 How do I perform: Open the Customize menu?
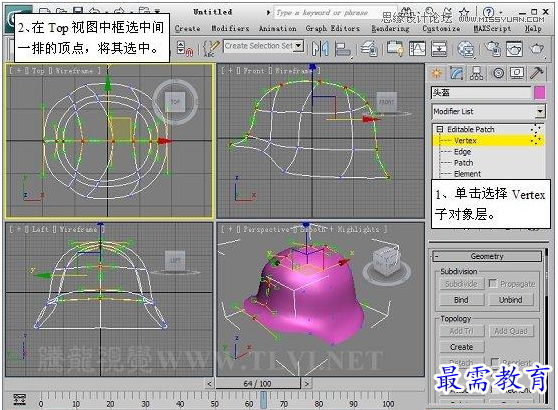point(441,28)
